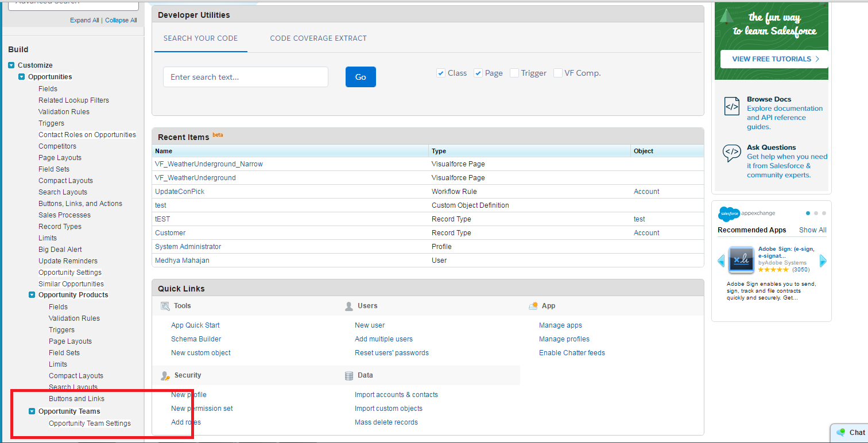868x443 pixels.
Task: Open Opportunity Team Settings link
Action: click(x=90, y=423)
